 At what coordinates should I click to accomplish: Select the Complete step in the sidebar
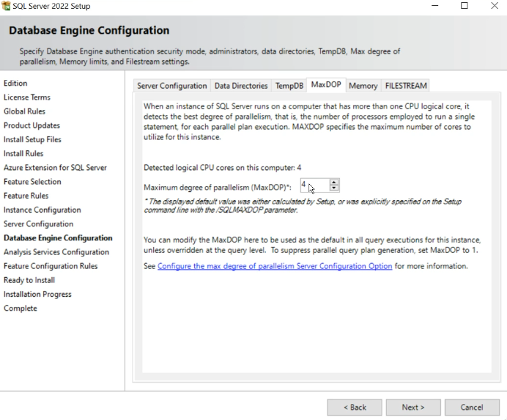click(21, 309)
